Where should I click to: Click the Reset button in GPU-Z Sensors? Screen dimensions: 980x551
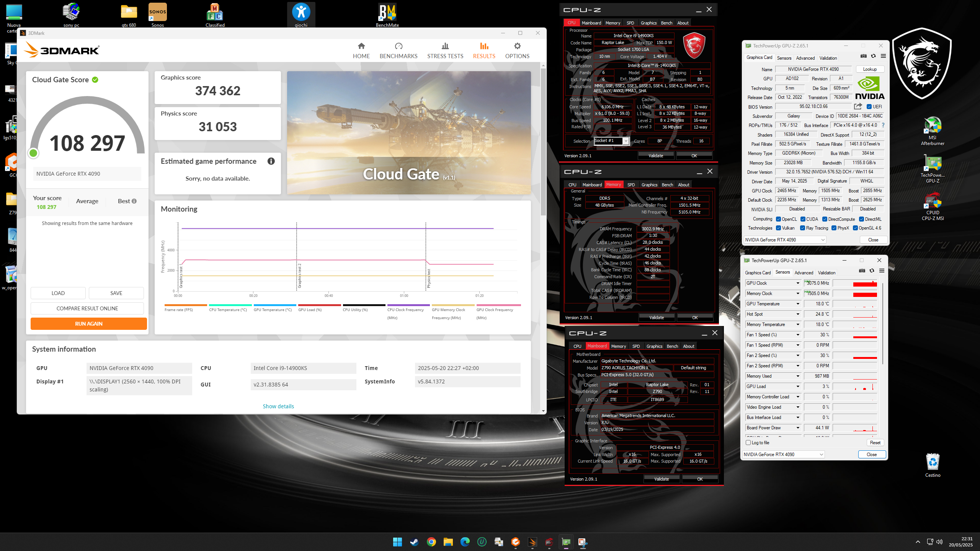pos(875,443)
